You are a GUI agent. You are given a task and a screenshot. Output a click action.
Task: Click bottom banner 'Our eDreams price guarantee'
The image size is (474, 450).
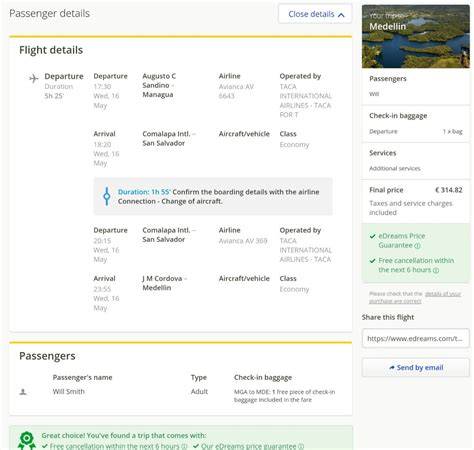pos(248,446)
